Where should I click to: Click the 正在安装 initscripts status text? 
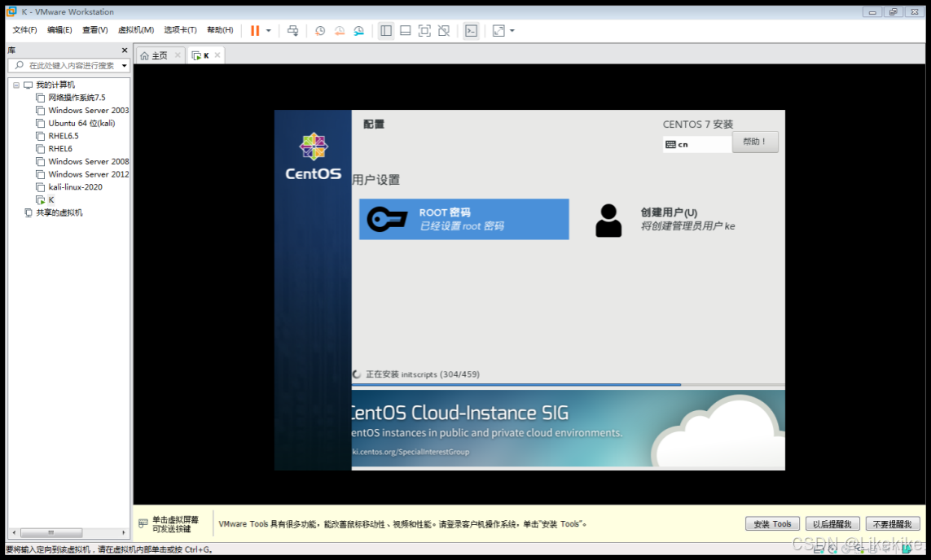tap(423, 374)
